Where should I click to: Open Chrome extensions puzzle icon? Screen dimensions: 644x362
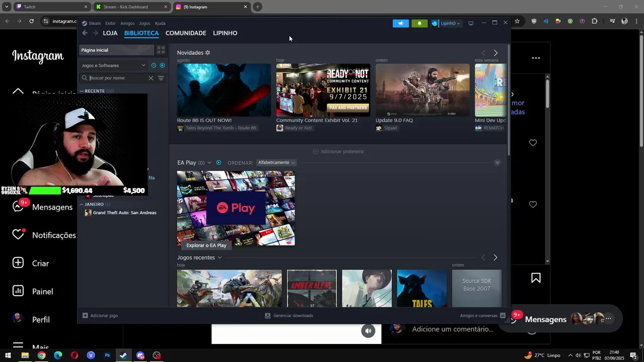pos(595,21)
